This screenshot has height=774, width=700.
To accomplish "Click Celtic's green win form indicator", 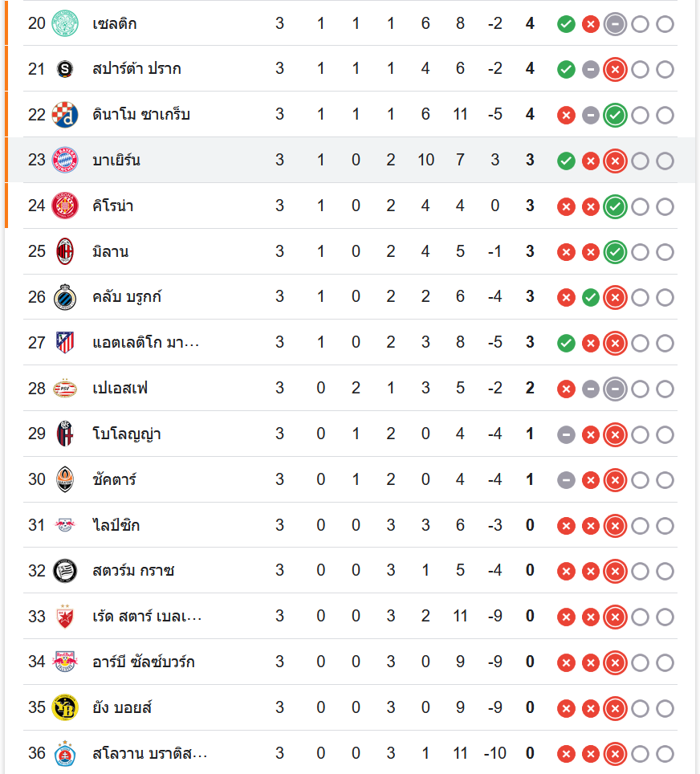I will [566, 24].
